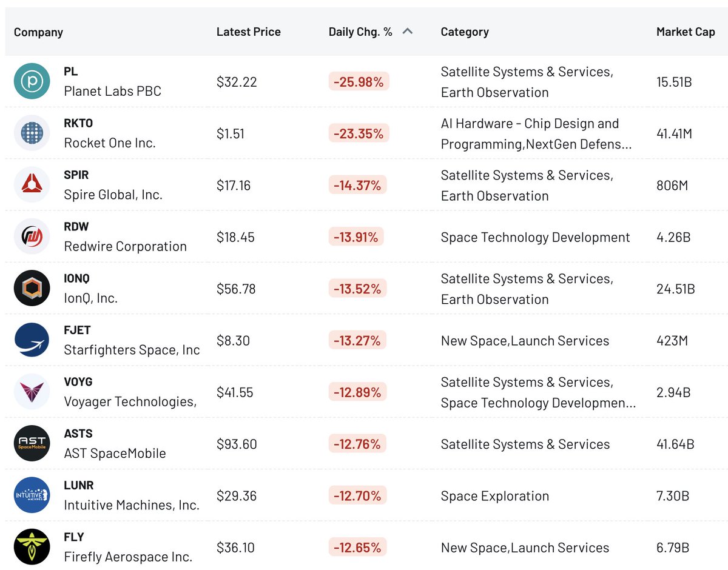The height and width of the screenshot is (570, 728).
Task: Open the Starfighters Space logo icon
Action: pyautogui.click(x=32, y=340)
